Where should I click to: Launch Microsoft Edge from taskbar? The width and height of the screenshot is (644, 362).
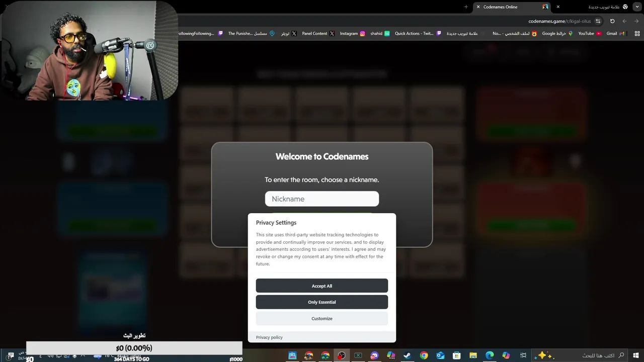(490, 355)
